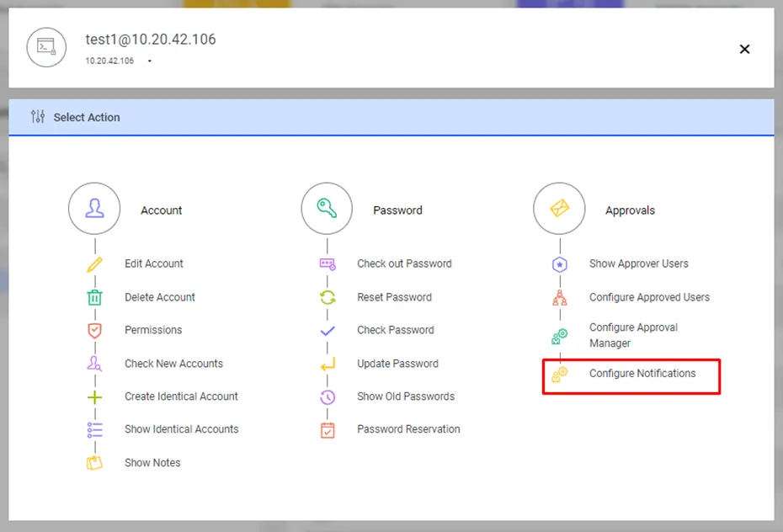783x532 pixels.
Task: Open Show Approver Users
Action: pyautogui.click(x=639, y=263)
